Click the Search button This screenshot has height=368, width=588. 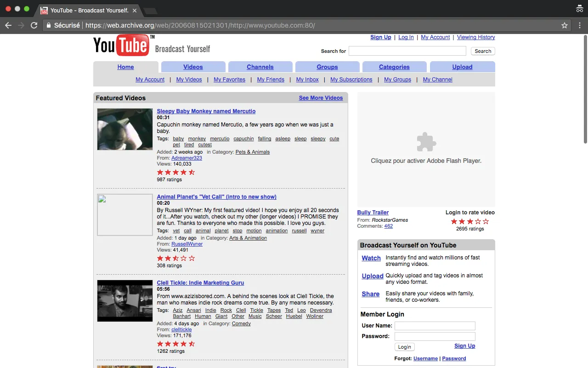[x=483, y=51]
